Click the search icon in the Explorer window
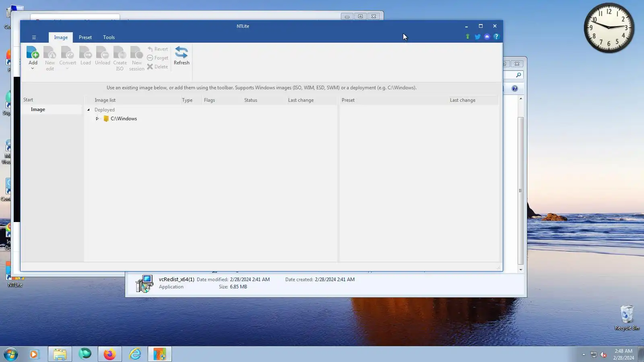Screen dimensions: 644x362 click(518, 75)
